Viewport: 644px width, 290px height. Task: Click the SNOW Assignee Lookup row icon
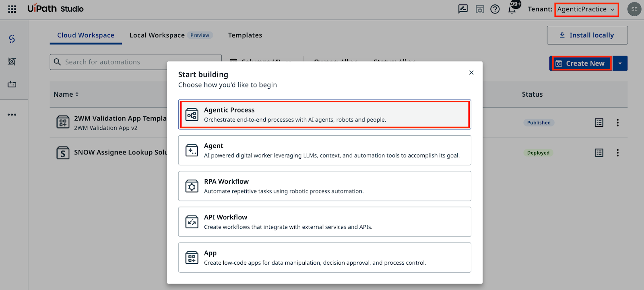point(63,153)
